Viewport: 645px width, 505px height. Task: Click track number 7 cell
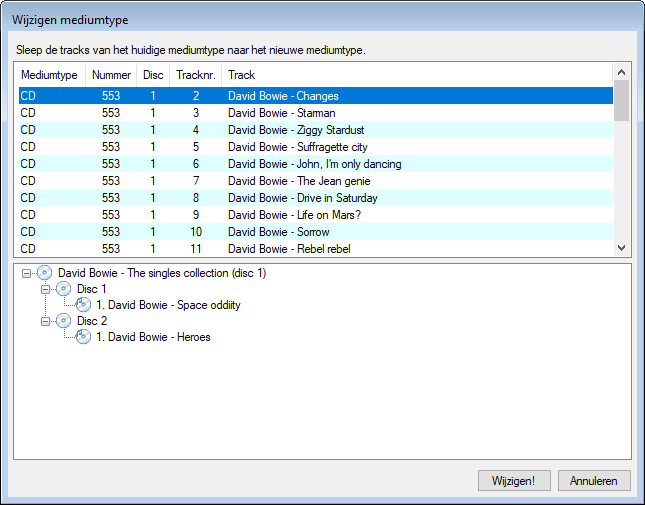(x=196, y=181)
